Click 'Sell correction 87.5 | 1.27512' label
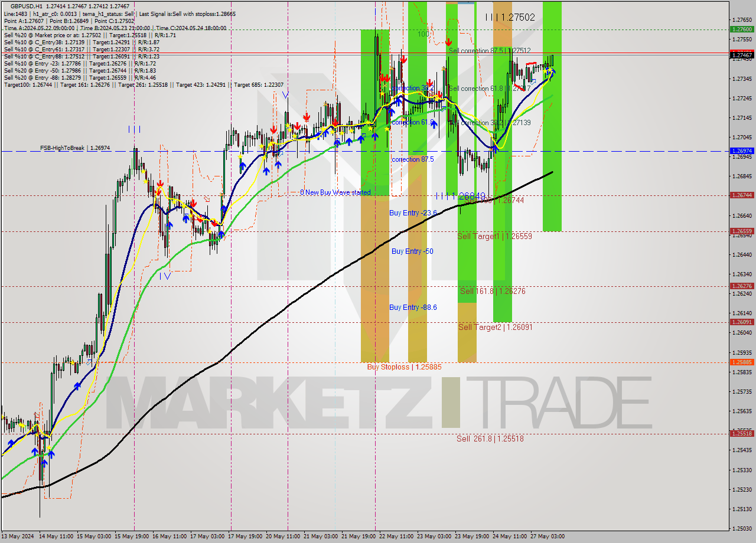The image size is (756, 543). (x=490, y=51)
